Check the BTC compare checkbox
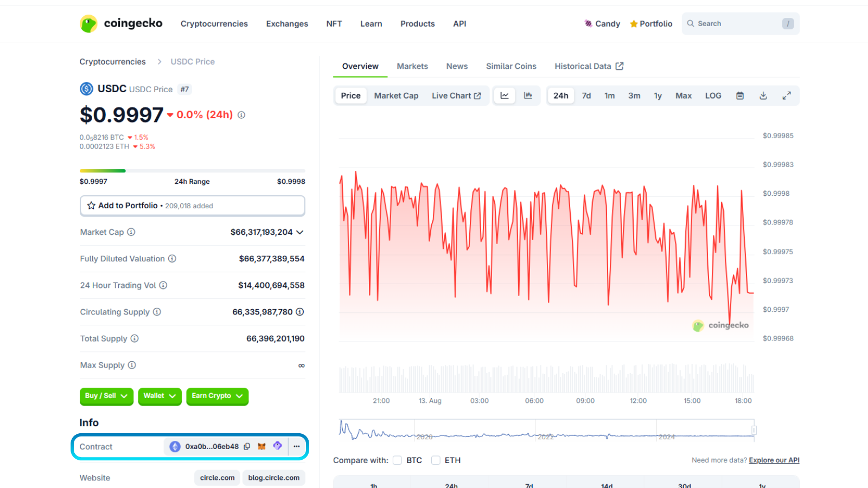This screenshot has height=488, width=868. click(397, 460)
